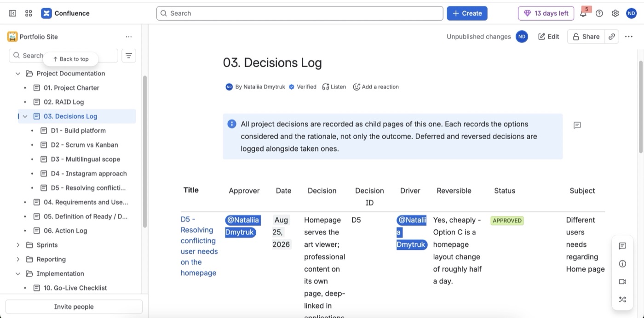Collapse the sidebar with the panel icon
644x318 pixels.
point(12,13)
